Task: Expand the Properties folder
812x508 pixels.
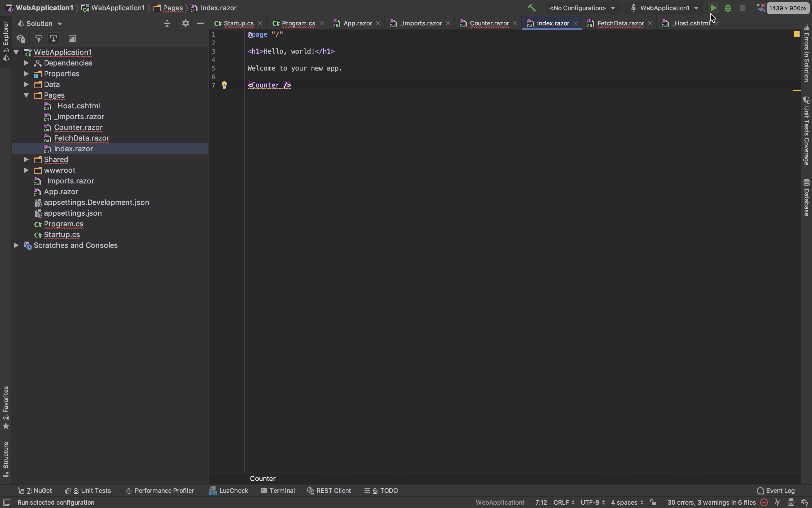Action: tap(26, 74)
